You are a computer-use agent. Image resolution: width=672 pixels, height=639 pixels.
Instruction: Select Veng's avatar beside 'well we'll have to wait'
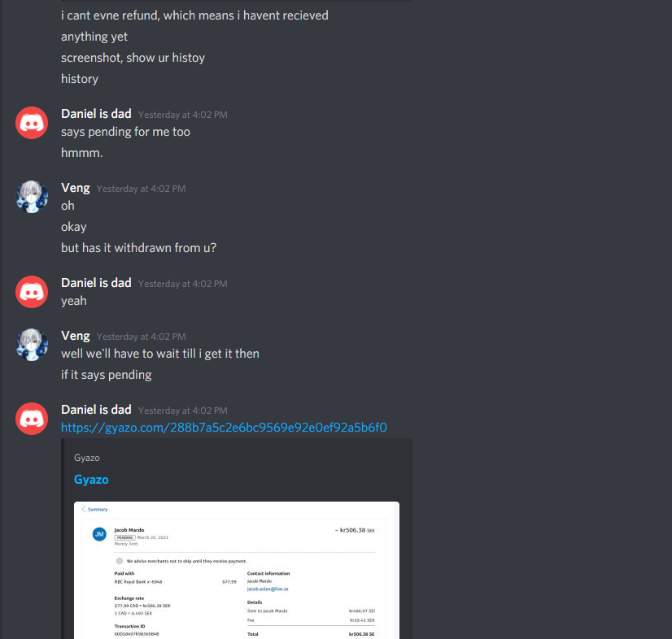[32, 345]
